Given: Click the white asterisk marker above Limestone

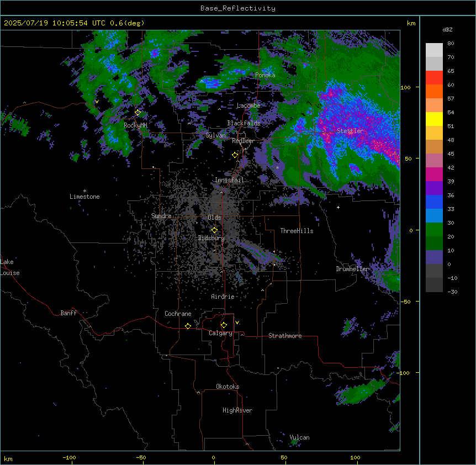Looking at the screenshot, I should coord(84,191).
